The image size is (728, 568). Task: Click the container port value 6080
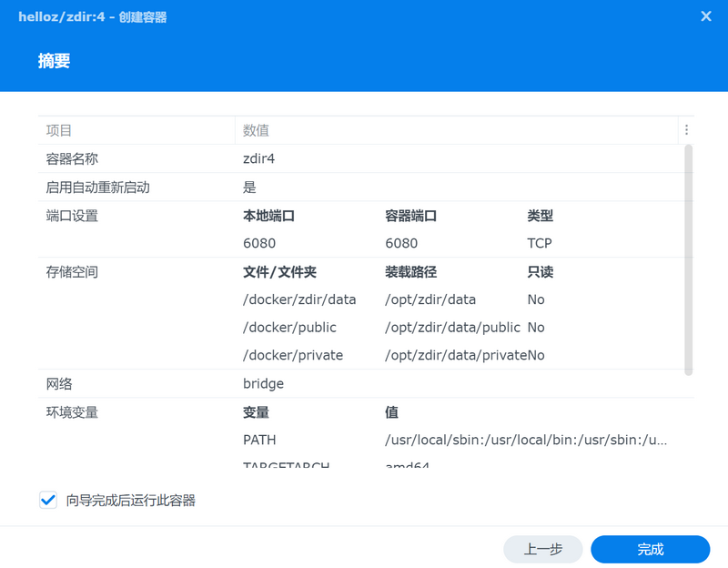401,243
